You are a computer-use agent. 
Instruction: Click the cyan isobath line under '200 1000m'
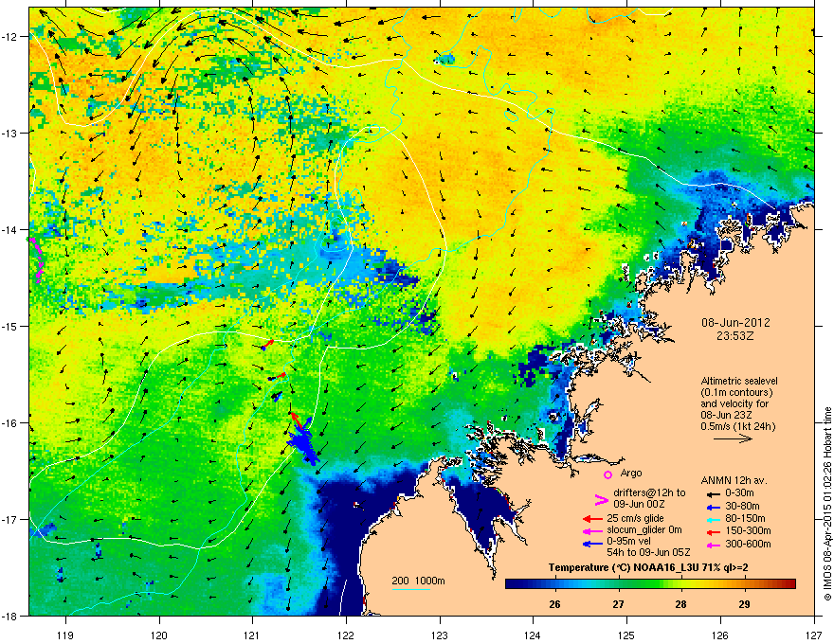click(410, 589)
